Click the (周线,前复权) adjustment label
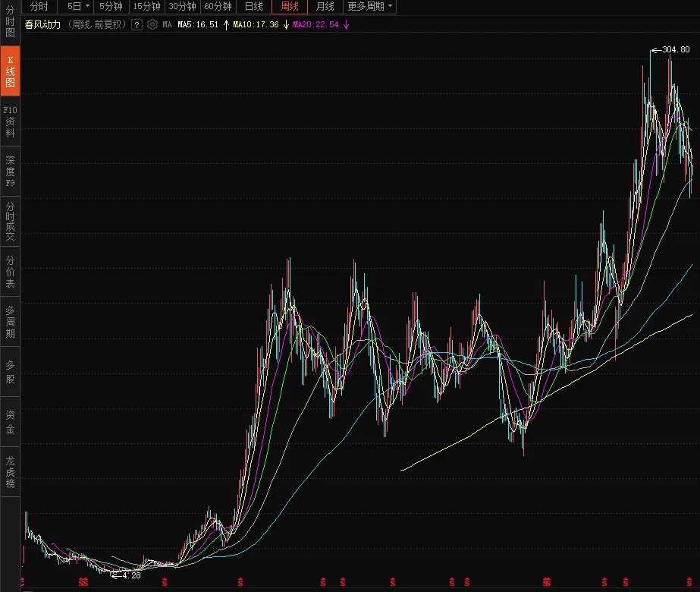 [96, 24]
